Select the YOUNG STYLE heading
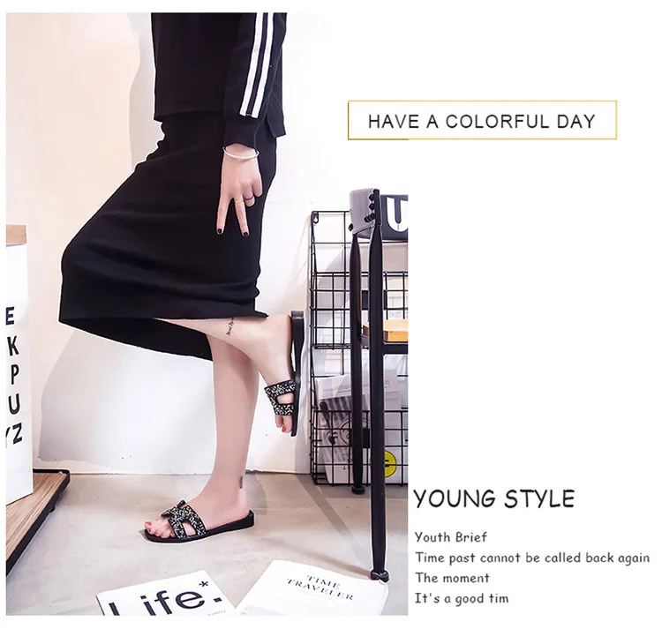 pos(493,498)
